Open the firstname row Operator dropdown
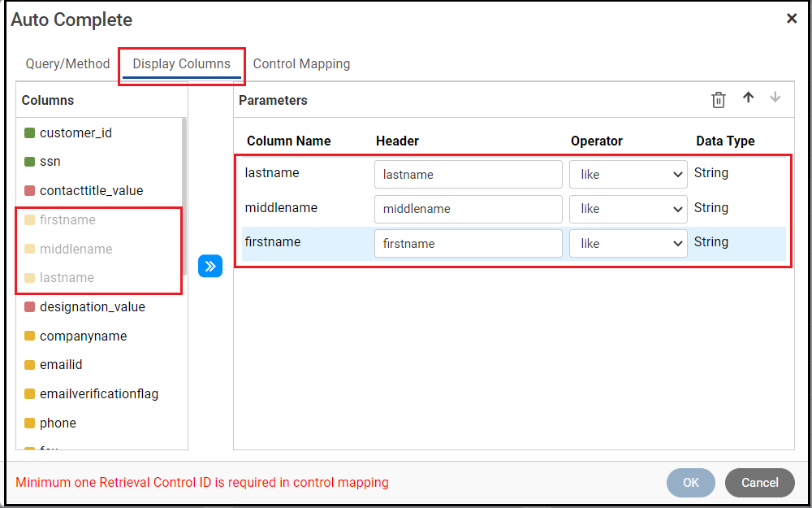The image size is (812, 508). point(628,244)
